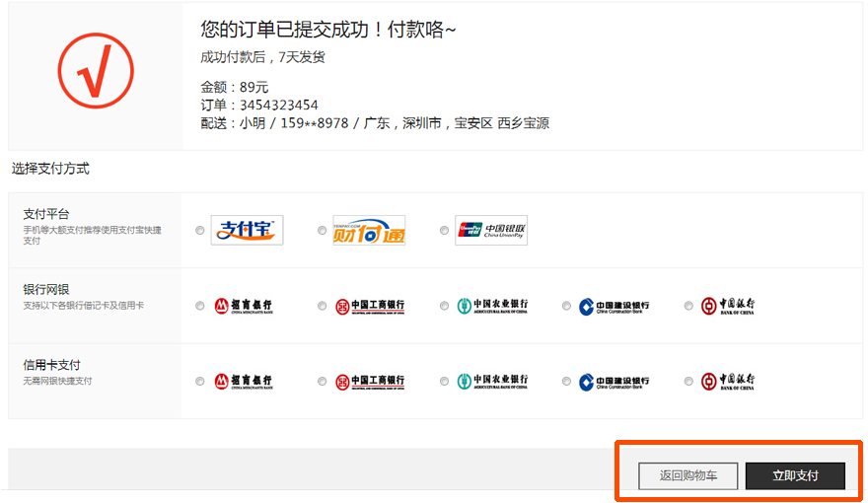Choose 中国农业银行 radio in 银行网银 row
Image resolution: width=868 pixels, height=503 pixels.
coord(444,306)
